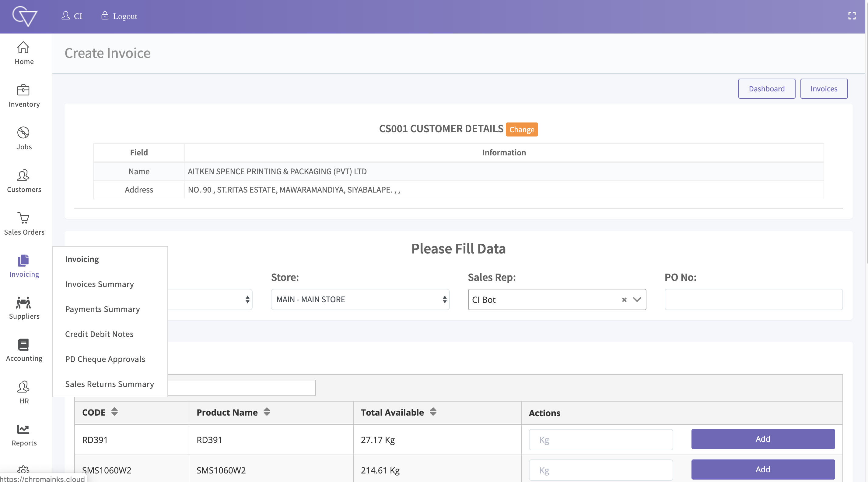Image resolution: width=868 pixels, height=482 pixels.
Task: Open the Home section from the sidebar
Action: 24,53
